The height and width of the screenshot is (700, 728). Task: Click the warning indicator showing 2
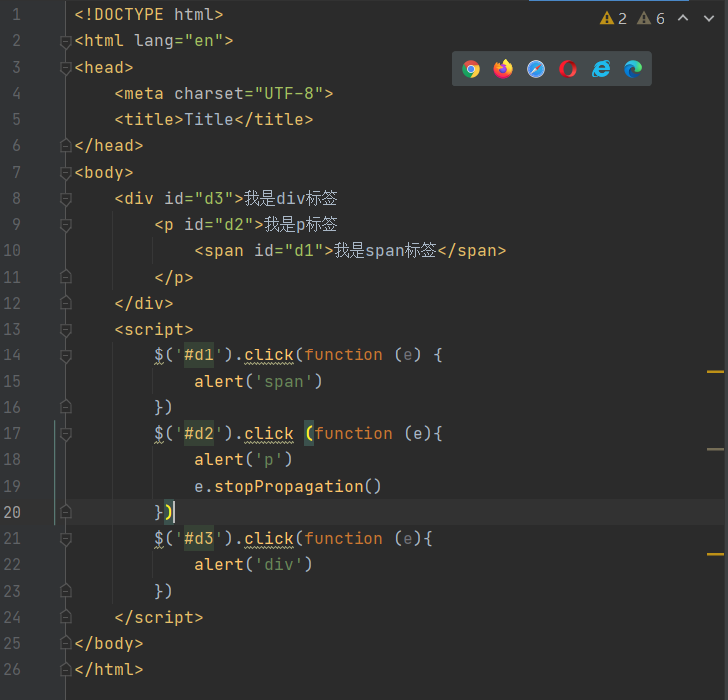tap(614, 18)
